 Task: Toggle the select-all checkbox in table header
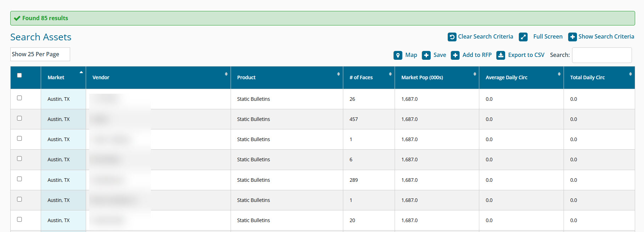coord(19,75)
